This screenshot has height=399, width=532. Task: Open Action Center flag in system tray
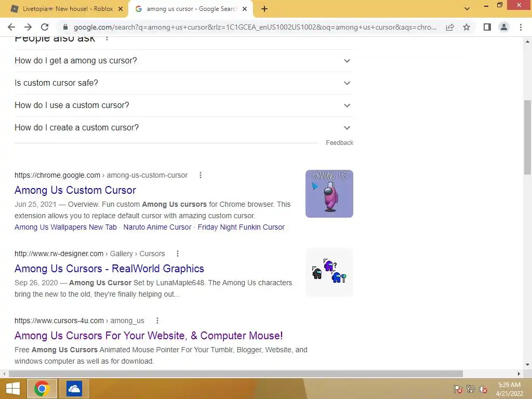coord(458,389)
